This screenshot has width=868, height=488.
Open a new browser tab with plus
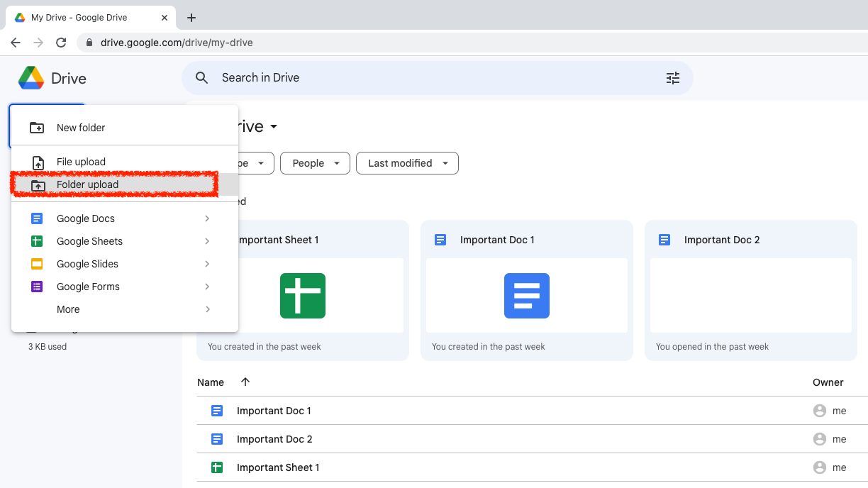coord(191,18)
